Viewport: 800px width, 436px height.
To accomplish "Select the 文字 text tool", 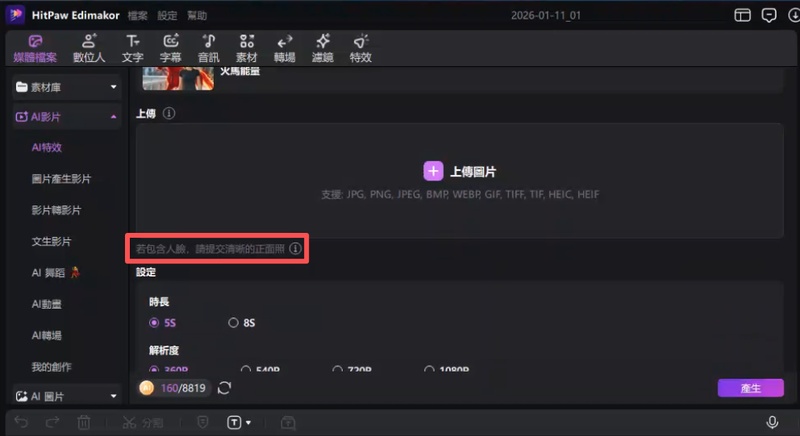I will (132, 47).
